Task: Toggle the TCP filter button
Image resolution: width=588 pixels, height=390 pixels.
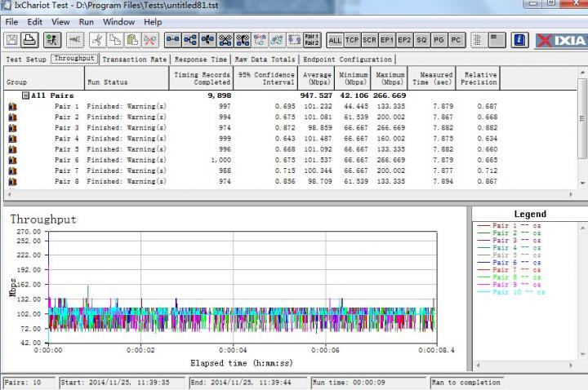Action: pyautogui.click(x=352, y=40)
